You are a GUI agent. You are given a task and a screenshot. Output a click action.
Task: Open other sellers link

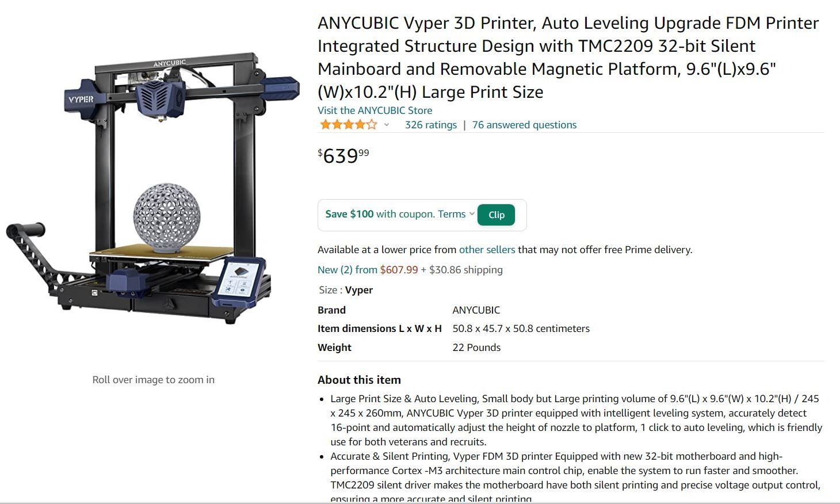(487, 250)
